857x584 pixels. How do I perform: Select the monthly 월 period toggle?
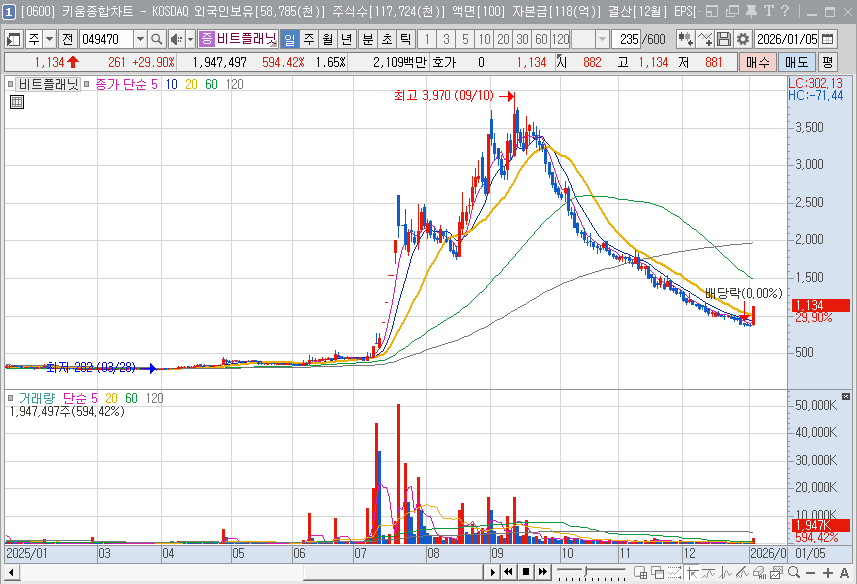click(328, 39)
